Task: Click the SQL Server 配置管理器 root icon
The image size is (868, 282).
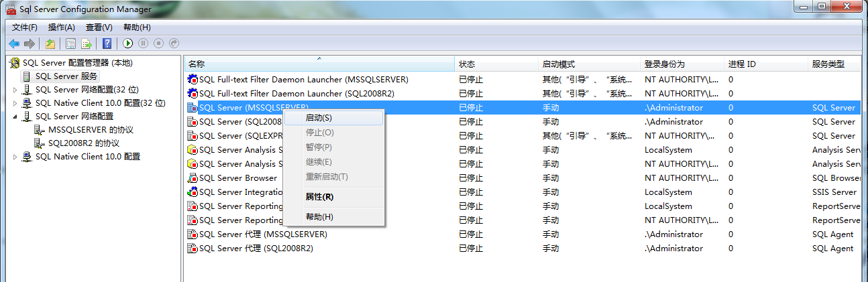Action: pyautogui.click(x=15, y=63)
